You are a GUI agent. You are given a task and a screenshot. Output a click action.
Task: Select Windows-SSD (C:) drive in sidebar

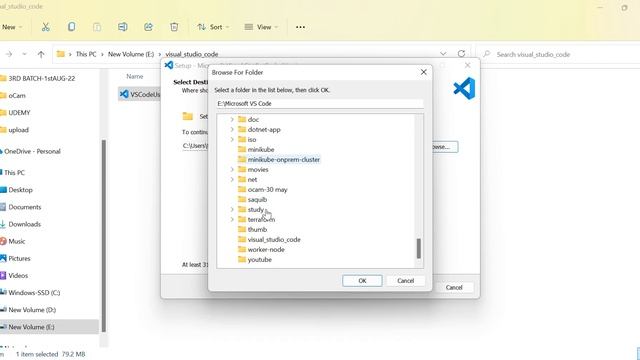[34, 293]
